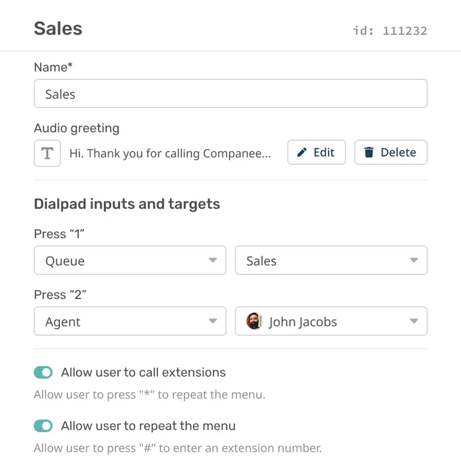The height and width of the screenshot is (476, 461).
Task: Click the pencil icon on Edit
Action: (x=302, y=152)
